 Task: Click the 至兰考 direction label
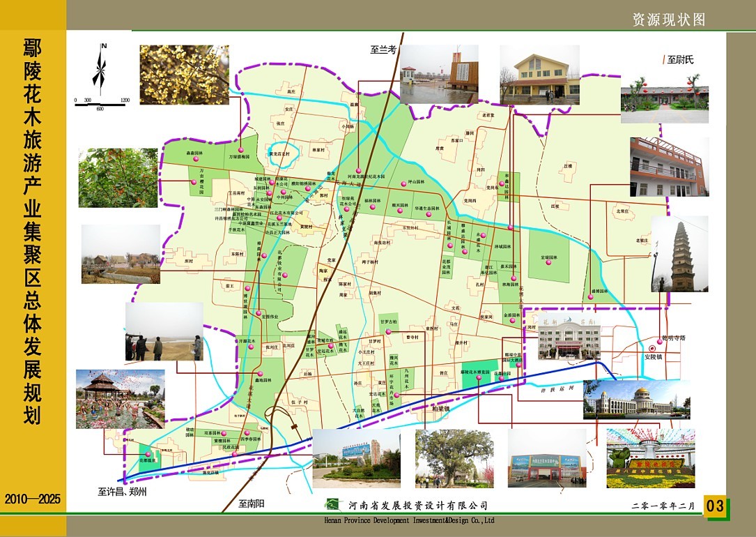tap(383, 50)
